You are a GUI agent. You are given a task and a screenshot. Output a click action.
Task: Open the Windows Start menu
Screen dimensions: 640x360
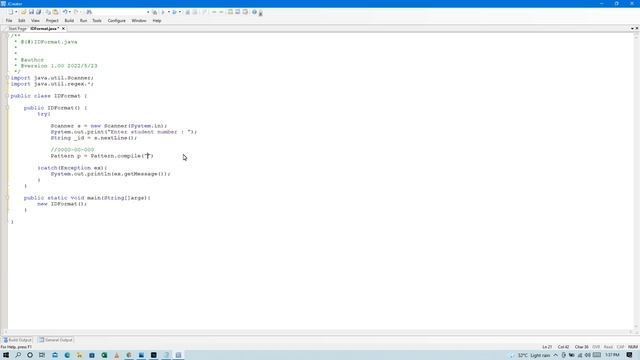[6, 355]
